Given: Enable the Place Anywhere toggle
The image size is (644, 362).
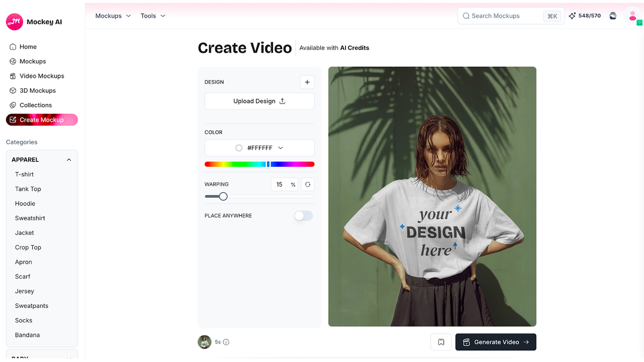Looking at the screenshot, I should pos(303,216).
